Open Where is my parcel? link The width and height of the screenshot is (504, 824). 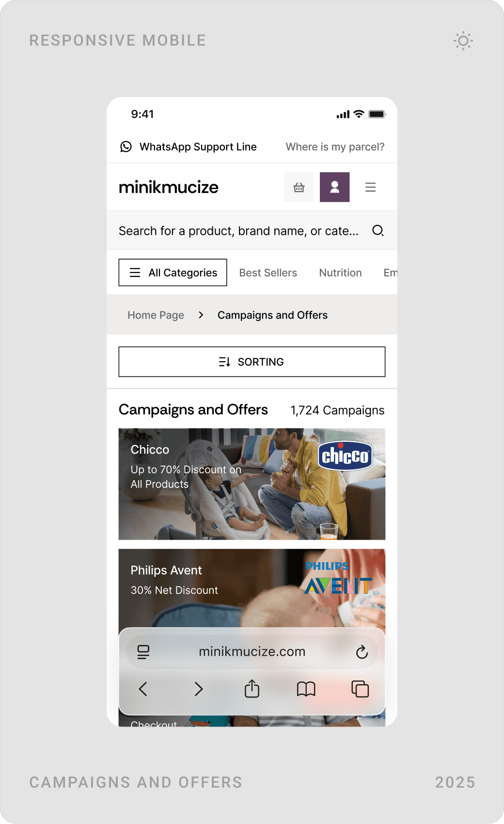(x=335, y=146)
